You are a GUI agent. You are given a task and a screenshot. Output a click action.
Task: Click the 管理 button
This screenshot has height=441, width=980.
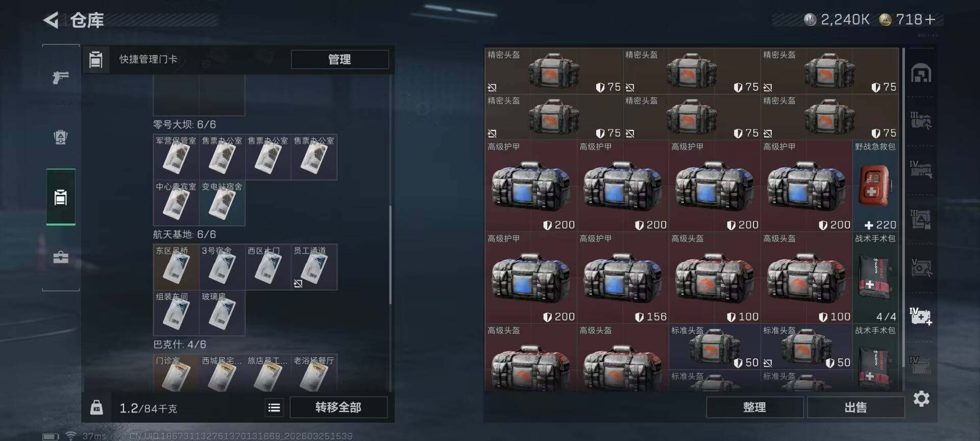click(x=339, y=59)
